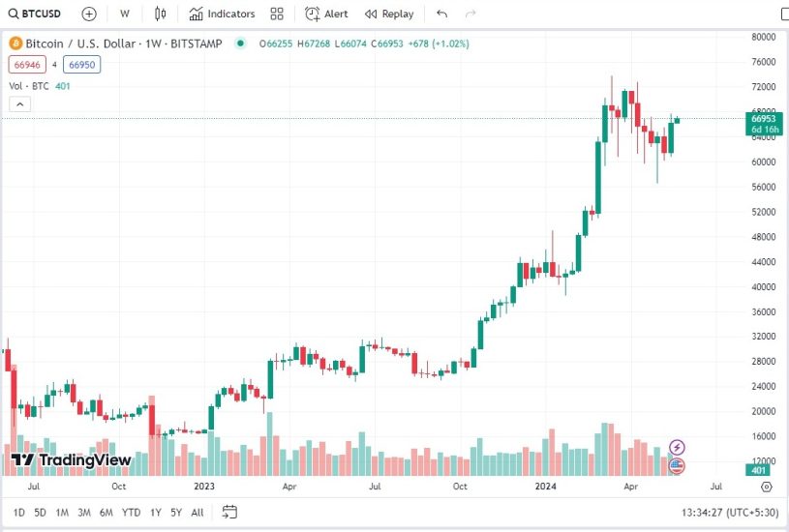
Task: Click the blue 66950 buy price button
Action: (82, 65)
